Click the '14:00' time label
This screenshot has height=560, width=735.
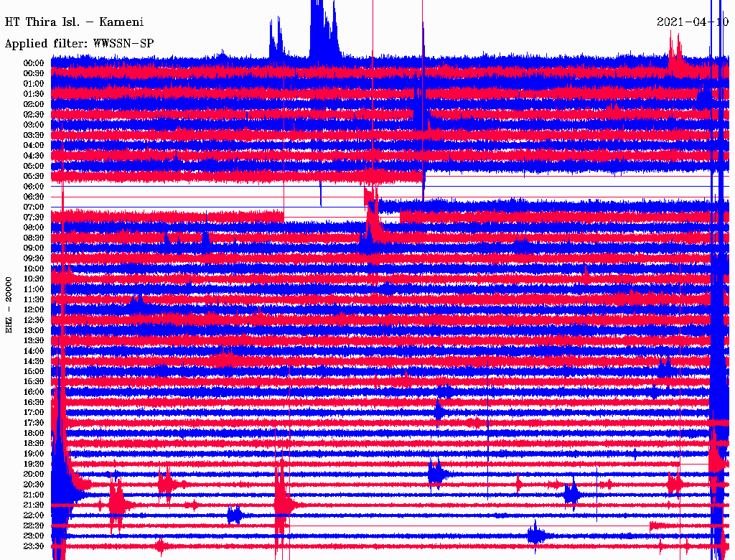34,351
